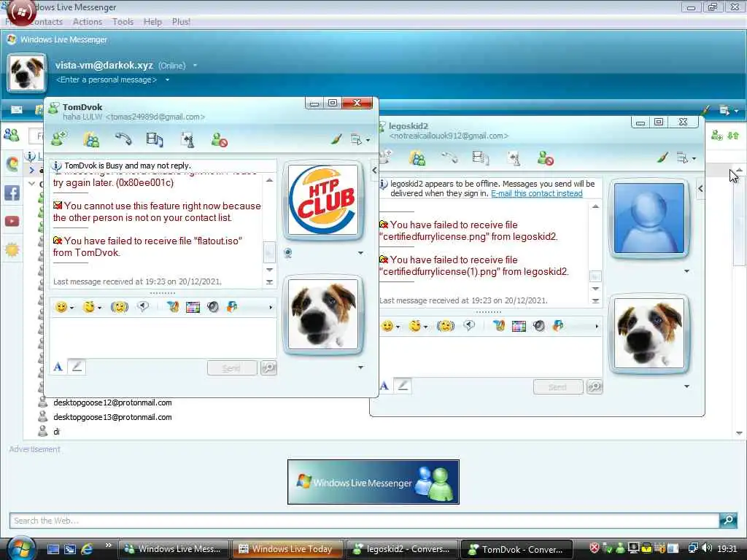Open Help menu in main Messenger window

pyautogui.click(x=153, y=22)
